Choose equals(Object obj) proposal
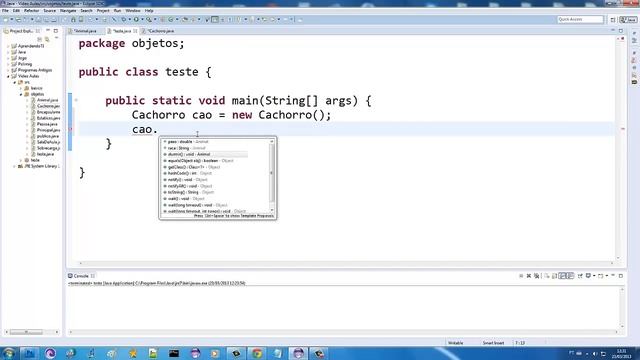The height and width of the screenshot is (360, 640). tap(198, 161)
